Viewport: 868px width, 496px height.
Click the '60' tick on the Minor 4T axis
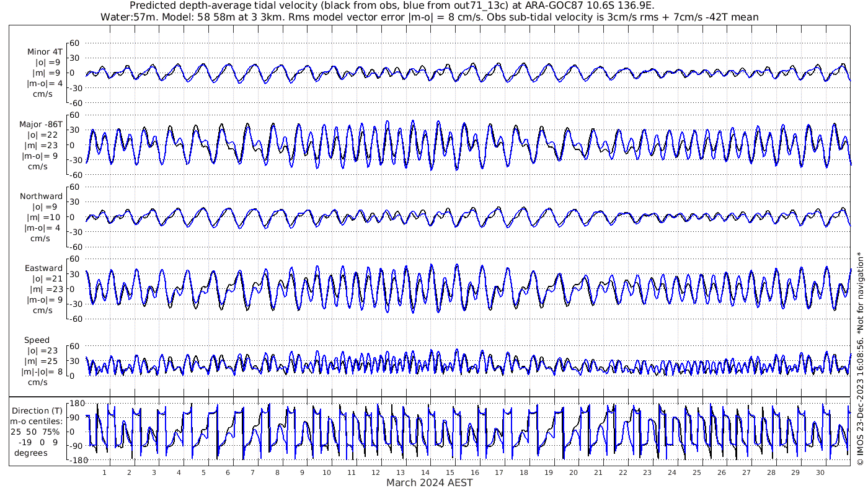[x=75, y=43]
